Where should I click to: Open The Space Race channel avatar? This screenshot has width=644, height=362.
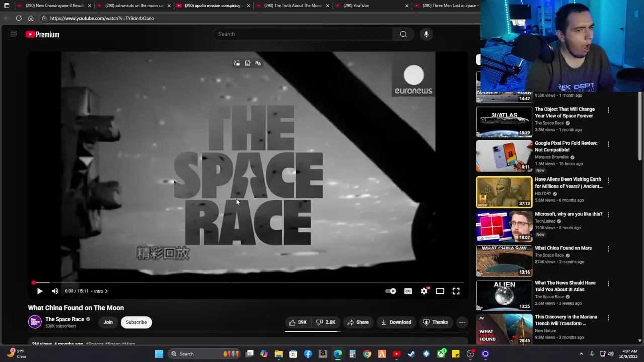(x=35, y=322)
